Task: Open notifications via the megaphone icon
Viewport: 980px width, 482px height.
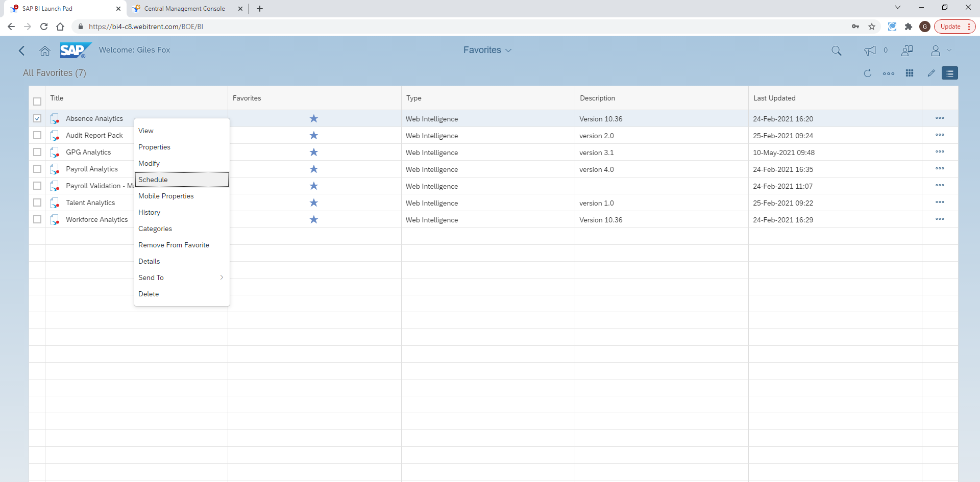Action: coord(869,50)
